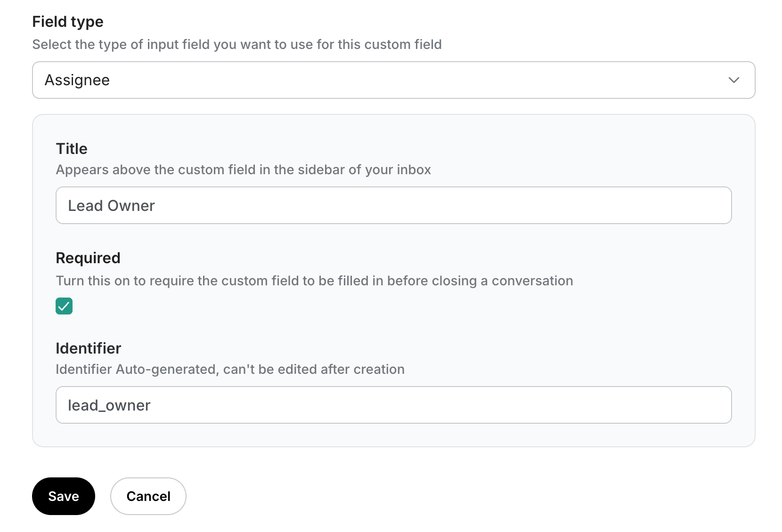
Task: Click the "Field type" heading
Action: [x=68, y=22]
